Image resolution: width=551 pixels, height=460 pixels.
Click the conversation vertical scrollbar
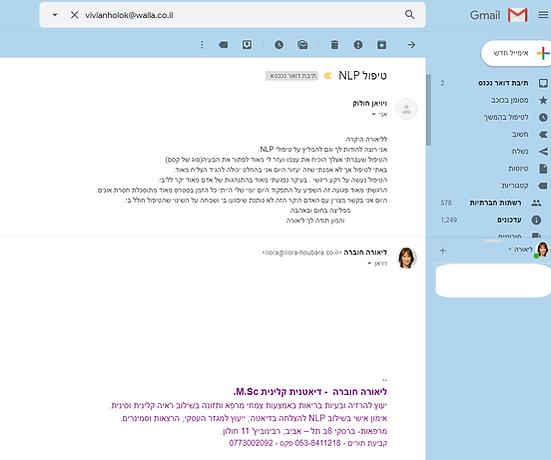(x=428, y=110)
